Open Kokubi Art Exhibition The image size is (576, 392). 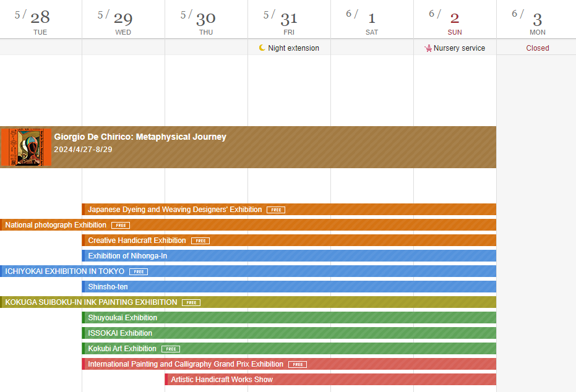(x=289, y=348)
